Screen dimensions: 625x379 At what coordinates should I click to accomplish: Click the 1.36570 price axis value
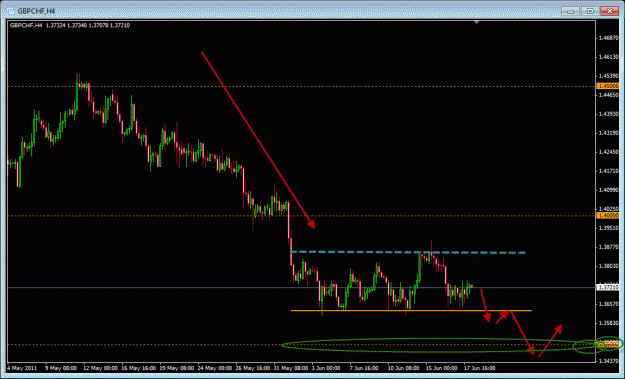(609, 304)
